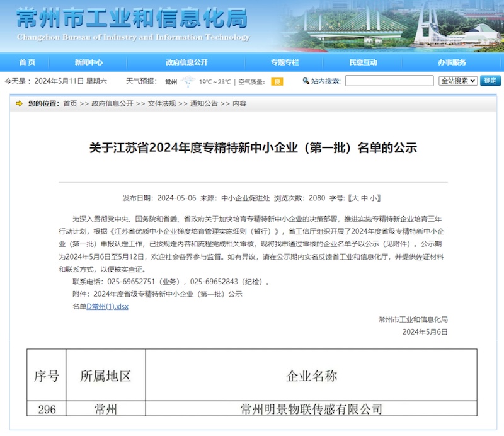504x436 pixels.
Task: Go to 政府信息公开 in navigation bar
Action: [x=186, y=62]
